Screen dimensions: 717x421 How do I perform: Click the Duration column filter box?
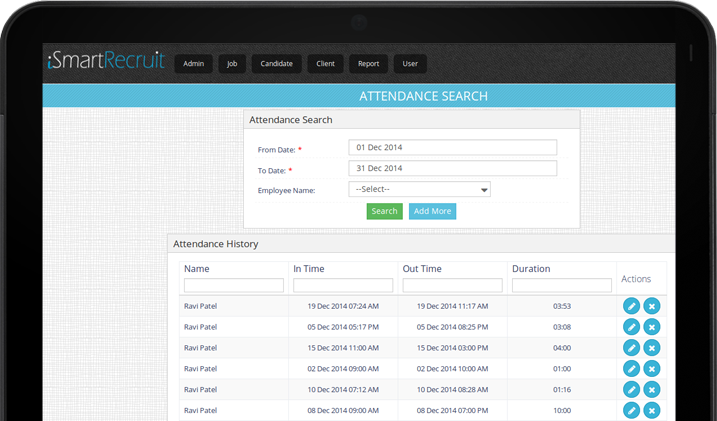561,286
